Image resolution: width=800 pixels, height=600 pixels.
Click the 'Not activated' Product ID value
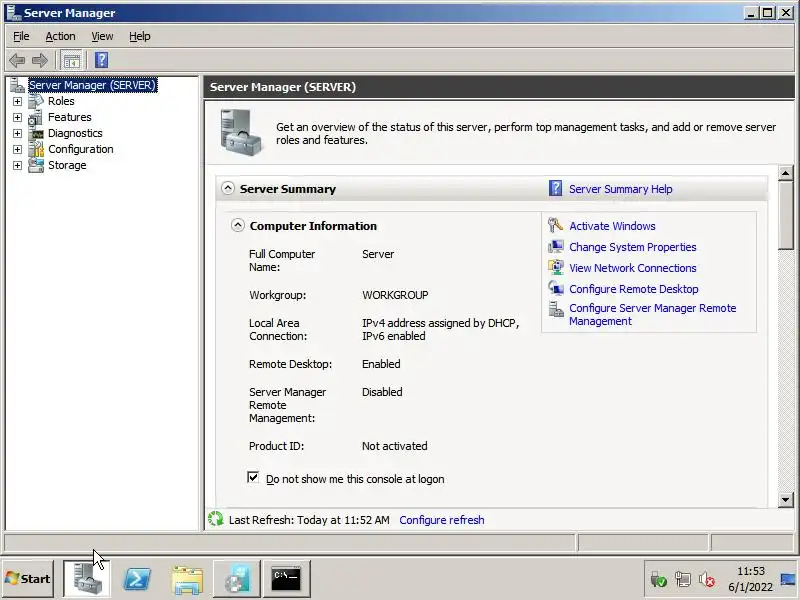click(395, 446)
